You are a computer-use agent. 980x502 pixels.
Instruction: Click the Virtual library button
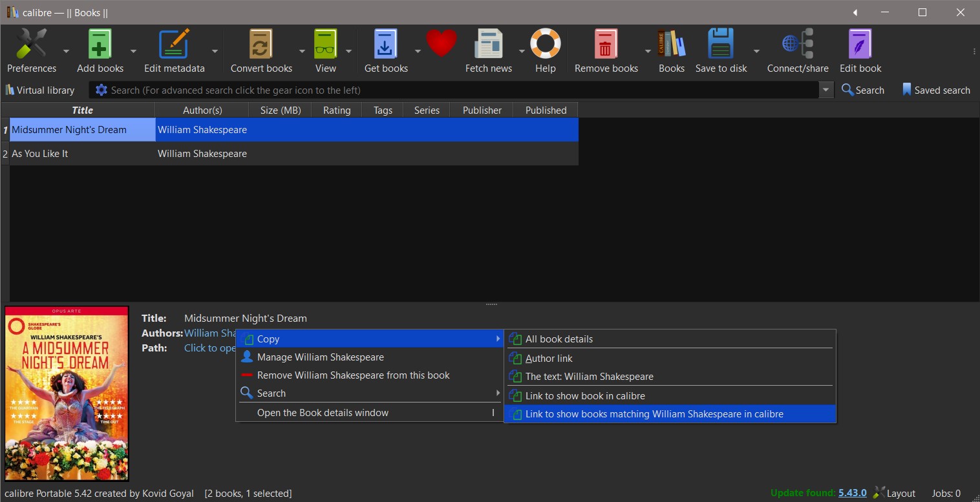(x=39, y=90)
